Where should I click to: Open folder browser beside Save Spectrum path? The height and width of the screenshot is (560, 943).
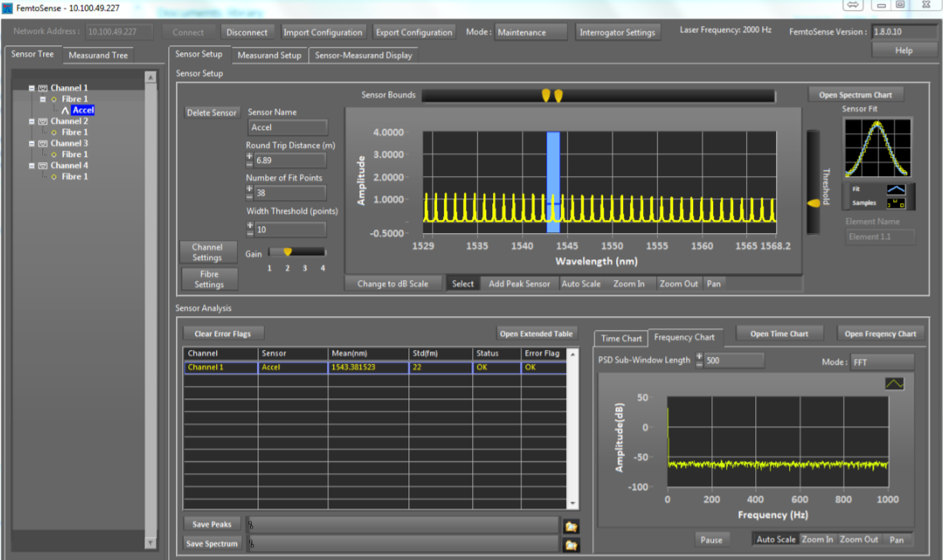[x=571, y=545]
